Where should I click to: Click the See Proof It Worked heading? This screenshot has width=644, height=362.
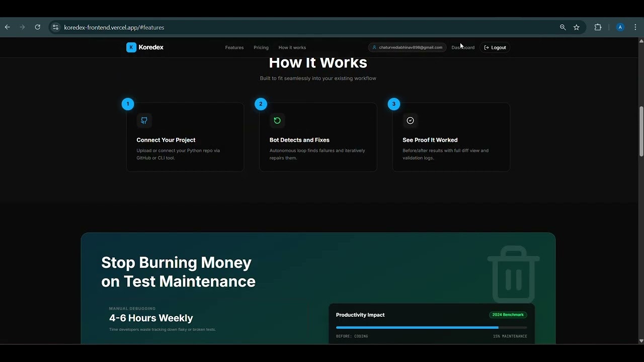(430, 140)
